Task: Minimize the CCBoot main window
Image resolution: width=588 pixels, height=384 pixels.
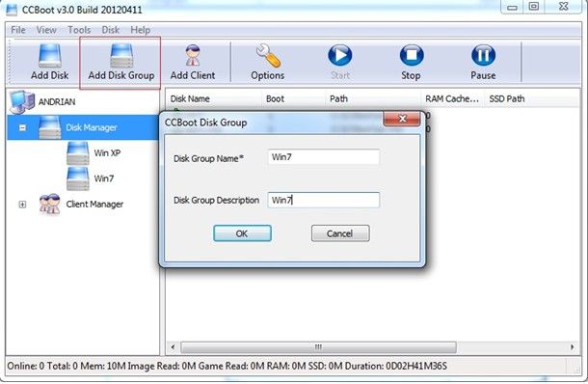Action: [512, 7]
